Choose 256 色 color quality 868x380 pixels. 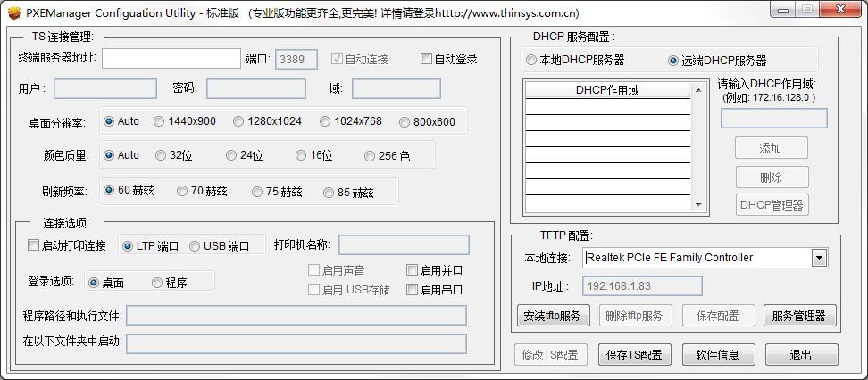click(369, 156)
